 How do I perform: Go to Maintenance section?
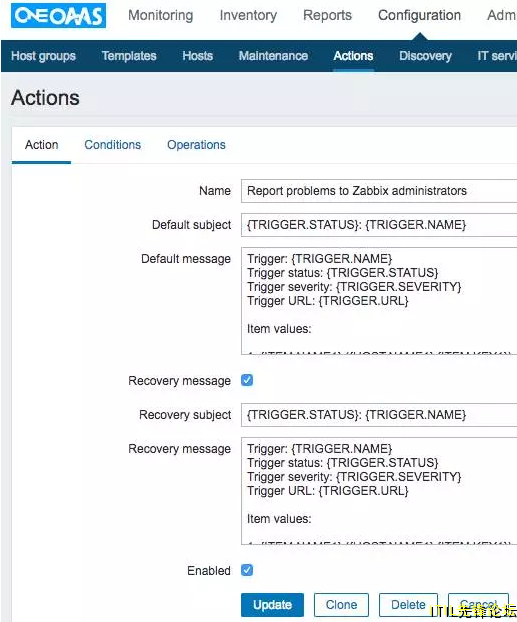[x=273, y=56]
